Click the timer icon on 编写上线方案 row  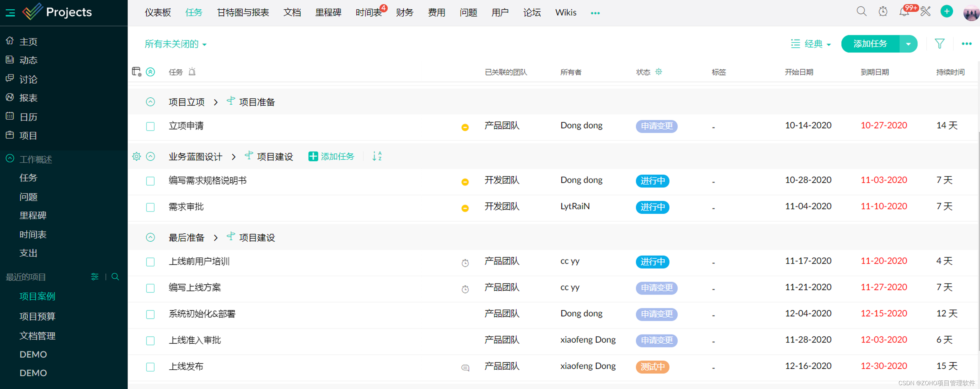point(465,289)
